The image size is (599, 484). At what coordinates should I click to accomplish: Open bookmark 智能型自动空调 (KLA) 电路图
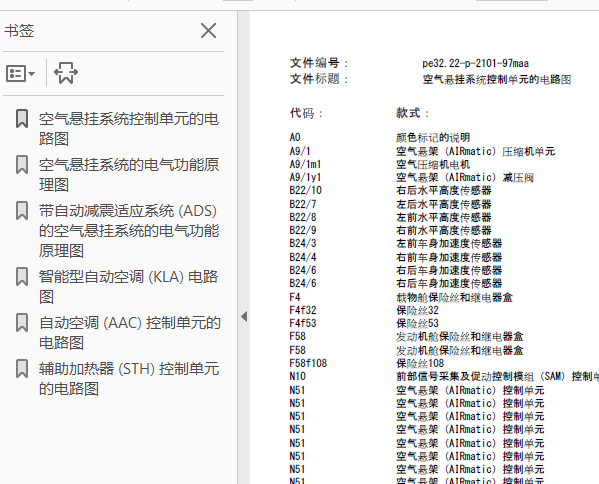tap(128, 287)
